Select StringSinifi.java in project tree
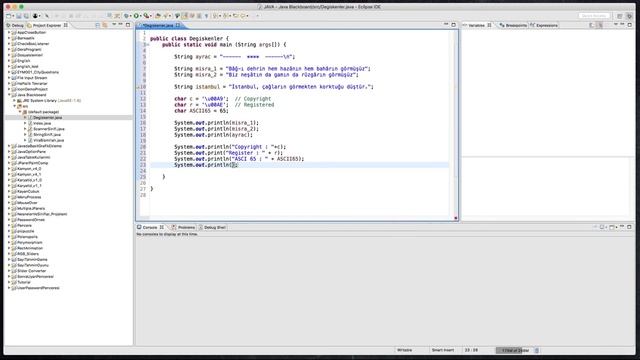Viewport: 640px width, 360px height. point(47,135)
